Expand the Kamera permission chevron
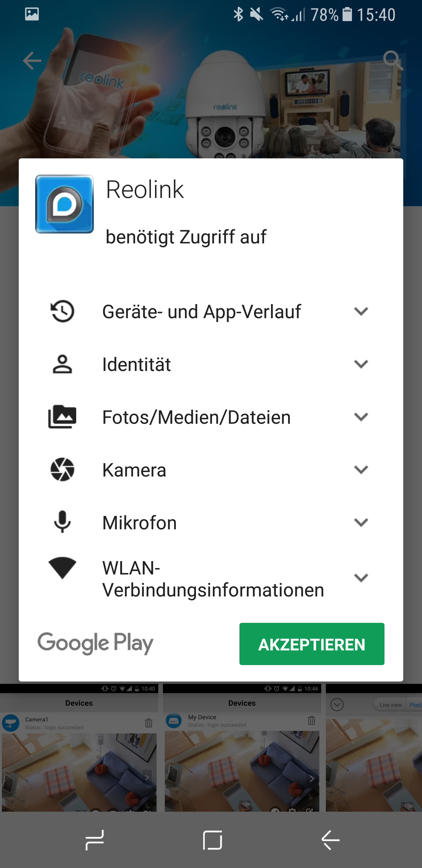 pyautogui.click(x=361, y=469)
